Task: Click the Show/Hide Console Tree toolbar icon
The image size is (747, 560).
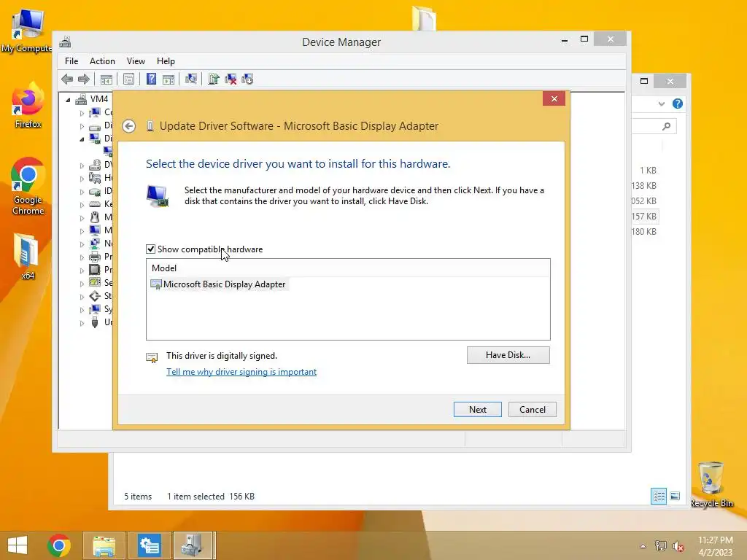Action: click(x=107, y=79)
